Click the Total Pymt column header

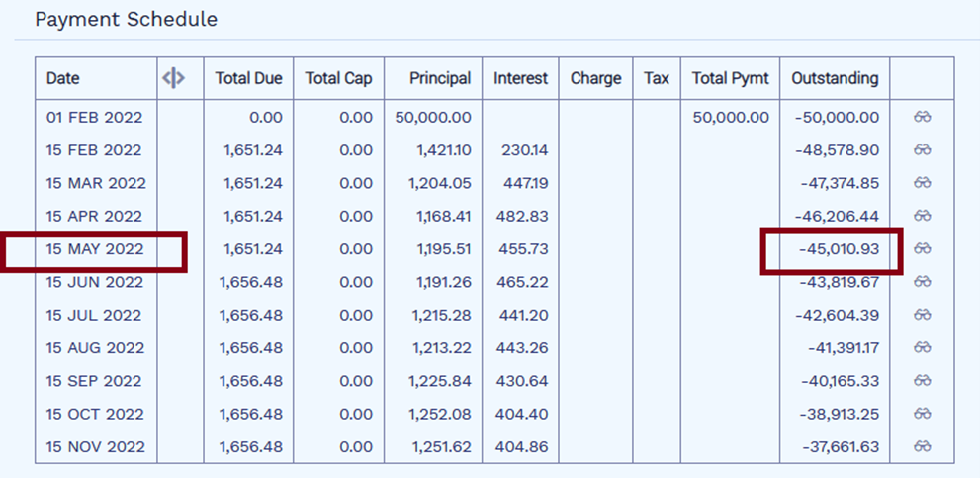click(731, 78)
